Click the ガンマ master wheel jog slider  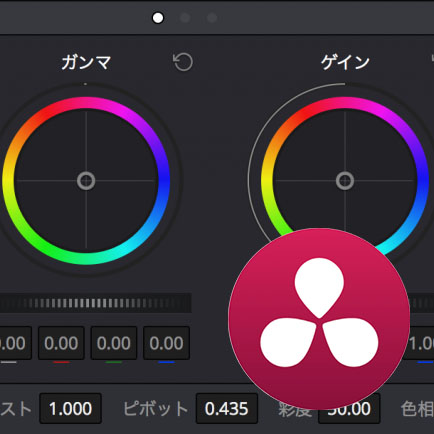[96, 303]
